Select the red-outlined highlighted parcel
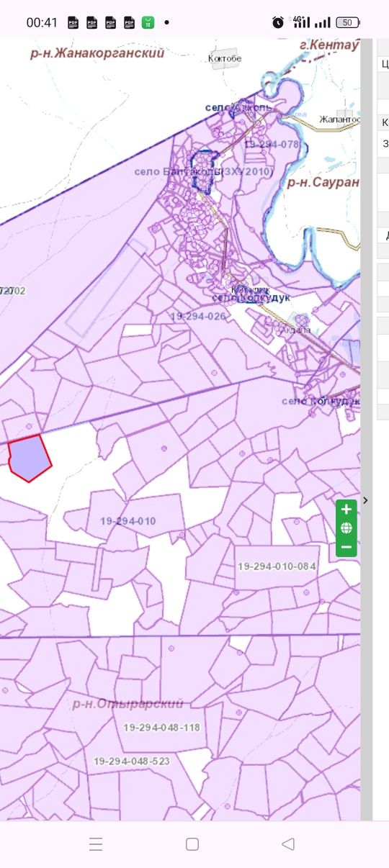Viewport: 389px width, 868px height. coord(29,458)
